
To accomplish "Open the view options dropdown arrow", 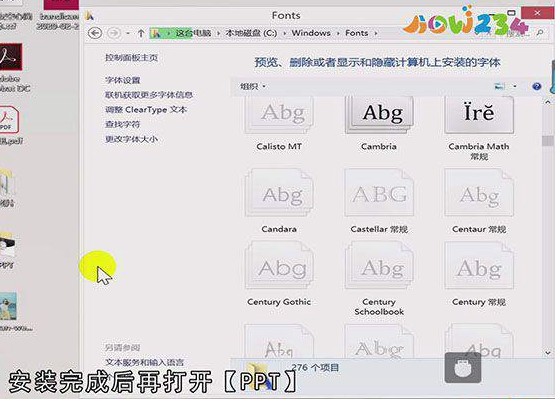I will [x=515, y=86].
